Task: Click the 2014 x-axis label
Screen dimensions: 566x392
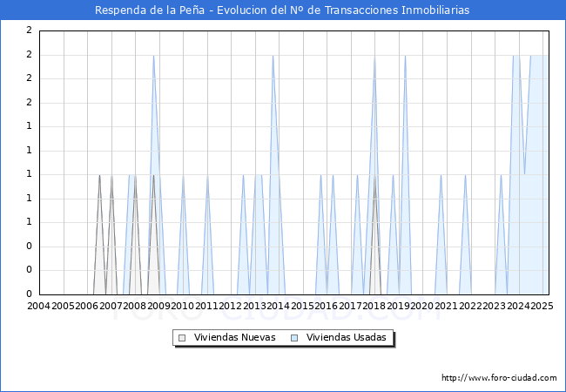Action: [x=279, y=306]
